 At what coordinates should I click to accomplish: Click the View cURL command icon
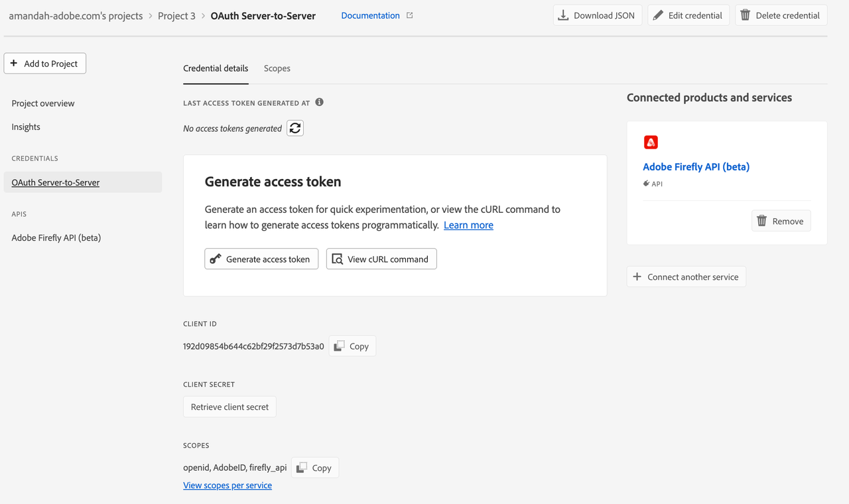pyautogui.click(x=337, y=259)
